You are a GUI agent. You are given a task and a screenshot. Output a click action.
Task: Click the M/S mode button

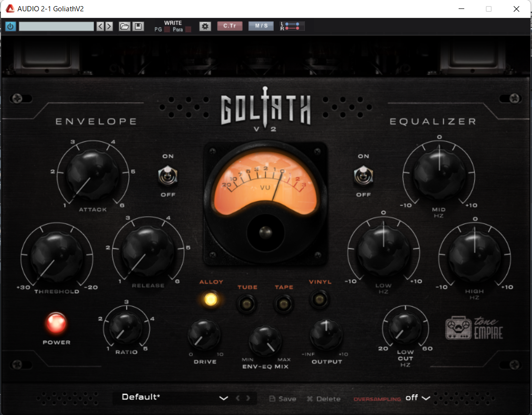(x=261, y=26)
